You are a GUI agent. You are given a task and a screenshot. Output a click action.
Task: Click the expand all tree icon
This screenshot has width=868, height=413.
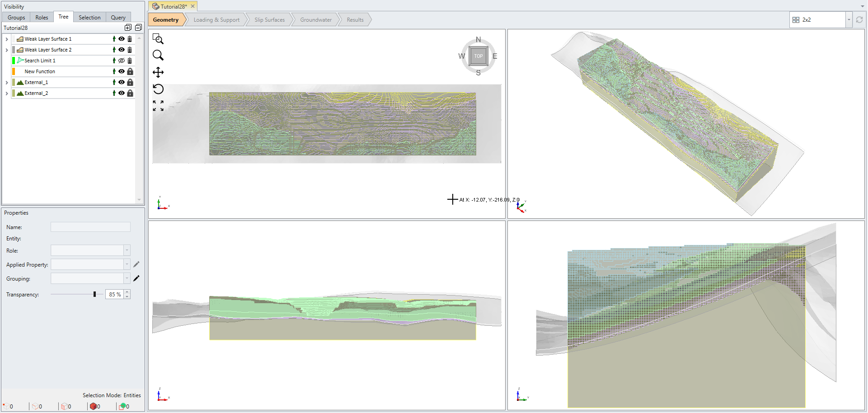coord(128,28)
